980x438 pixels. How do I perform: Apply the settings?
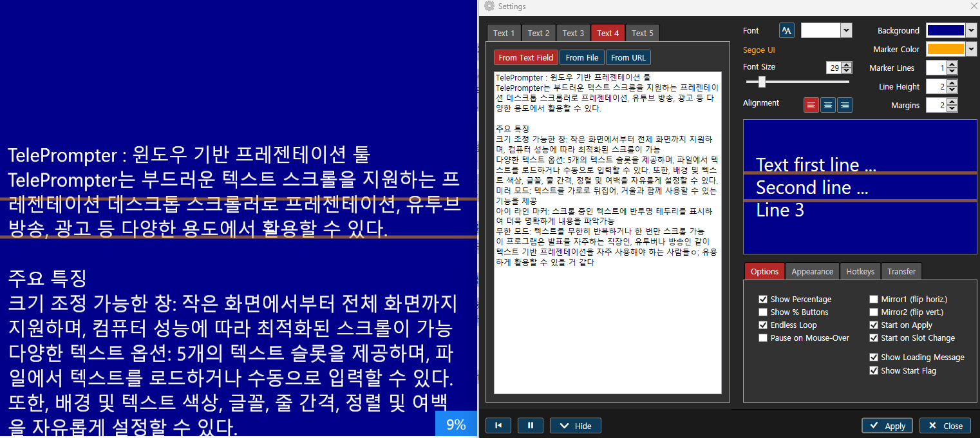[888, 426]
